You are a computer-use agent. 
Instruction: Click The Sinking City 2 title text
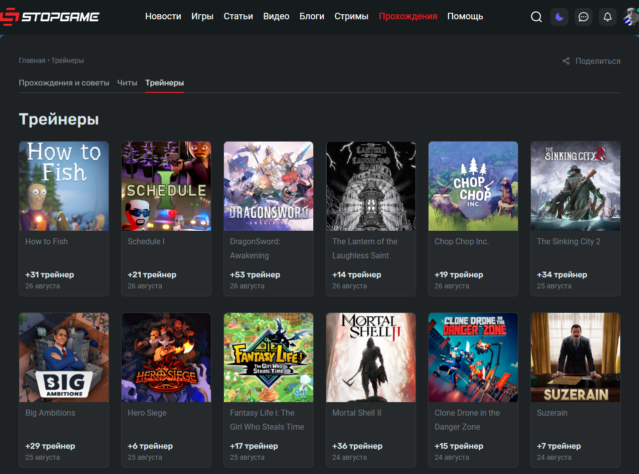[x=568, y=241]
